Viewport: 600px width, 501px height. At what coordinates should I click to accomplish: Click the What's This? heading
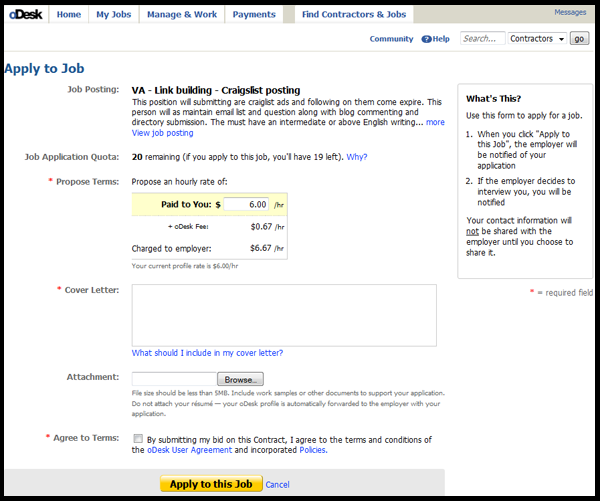493,99
